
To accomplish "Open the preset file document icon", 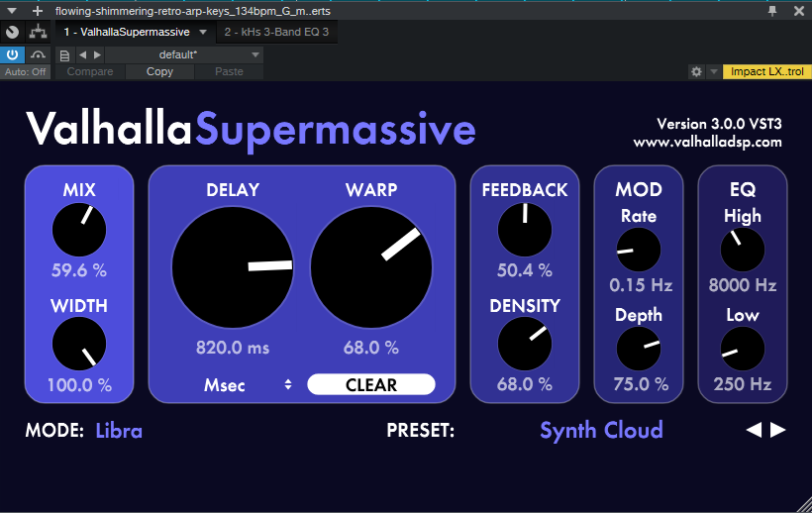I will click(64, 55).
